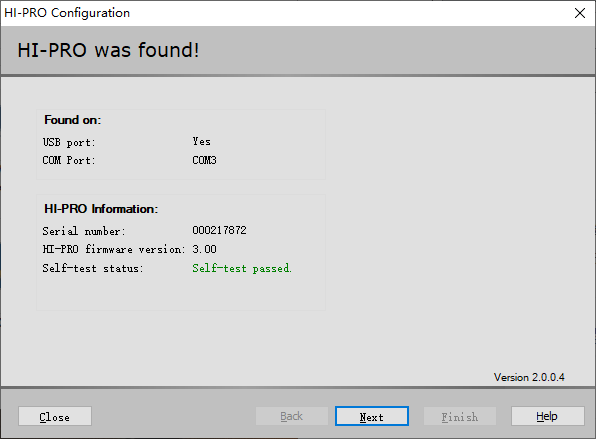Image resolution: width=596 pixels, height=439 pixels.
Task: Click the greyed-out Finish button
Action: tap(460, 416)
